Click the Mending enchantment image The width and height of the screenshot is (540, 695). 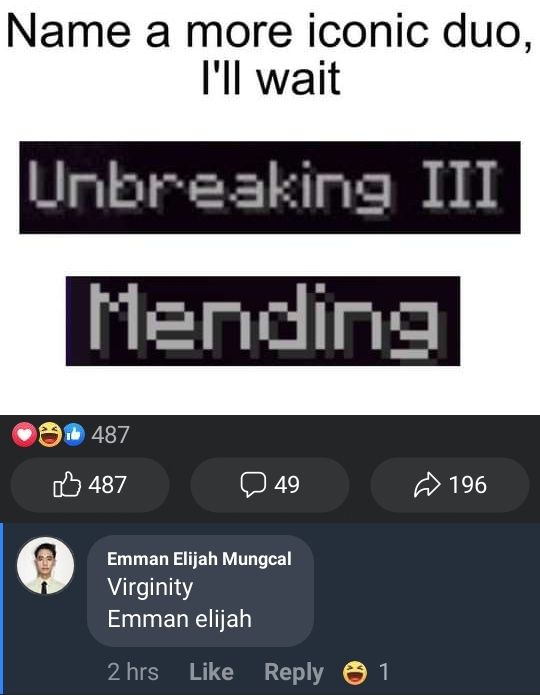[263, 321]
